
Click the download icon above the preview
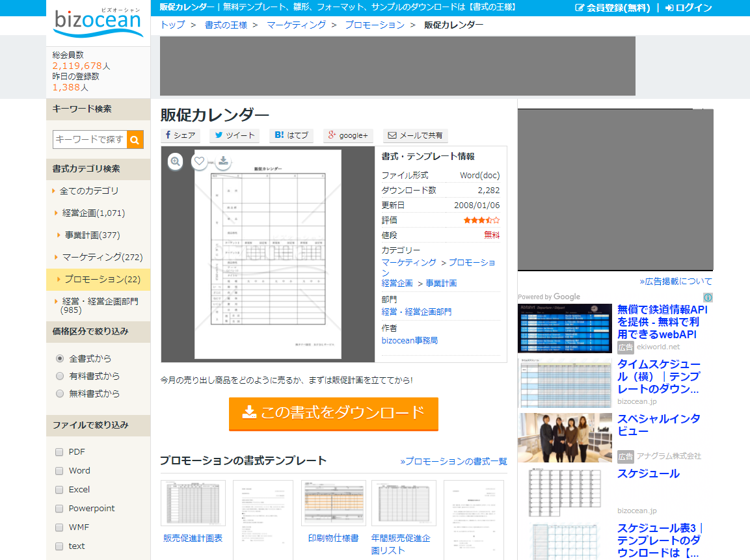(222, 161)
